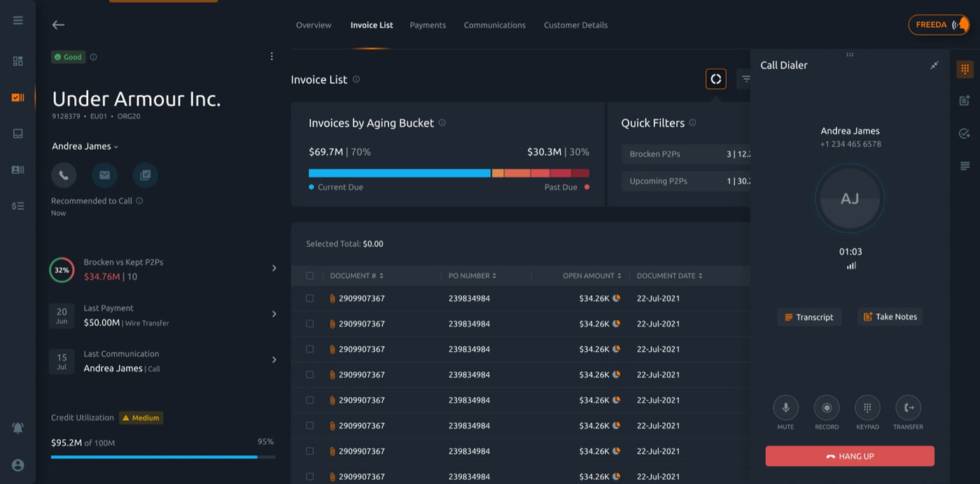This screenshot has width=980, height=484.
Task: Click the Credit Utilization progress bar
Action: pos(163,457)
